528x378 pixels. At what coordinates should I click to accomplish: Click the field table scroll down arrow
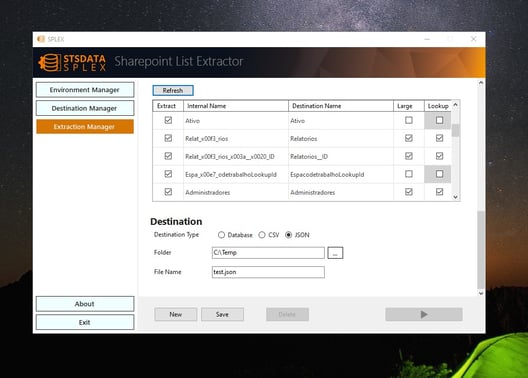[x=456, y=197]
